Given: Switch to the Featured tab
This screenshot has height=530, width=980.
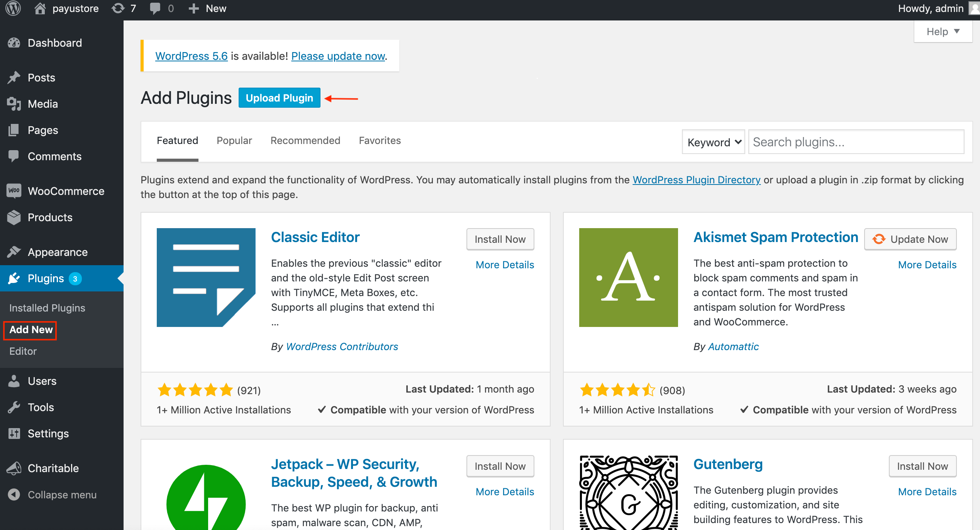Looking at the screenshot, I should pos(177,141).
